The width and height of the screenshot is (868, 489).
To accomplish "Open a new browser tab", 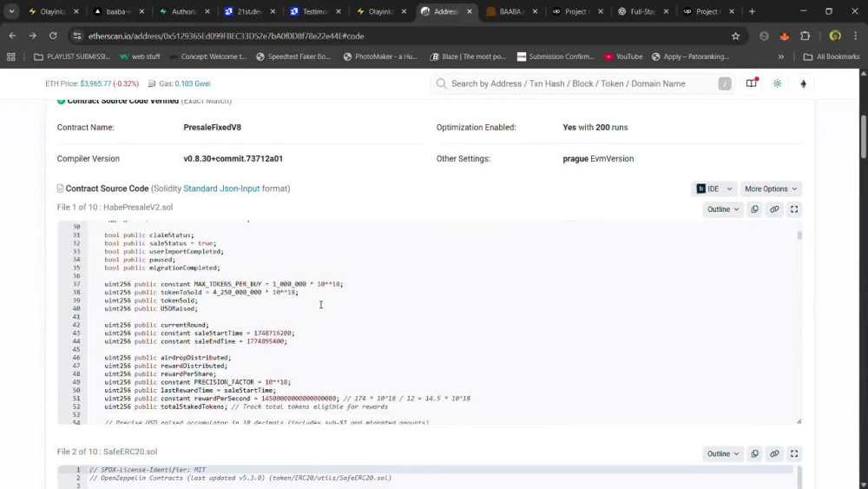I will tap(752, 11).
